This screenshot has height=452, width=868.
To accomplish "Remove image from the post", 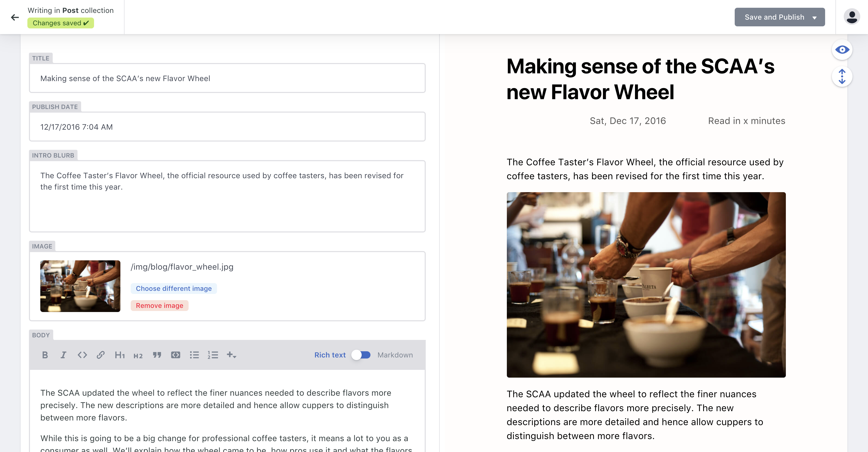I will 159,306.
